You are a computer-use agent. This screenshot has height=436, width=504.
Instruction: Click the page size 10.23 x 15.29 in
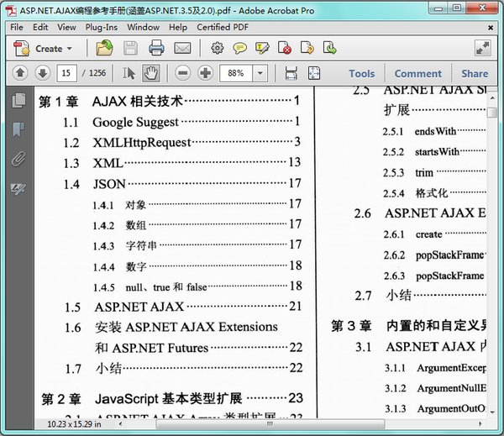74,424
